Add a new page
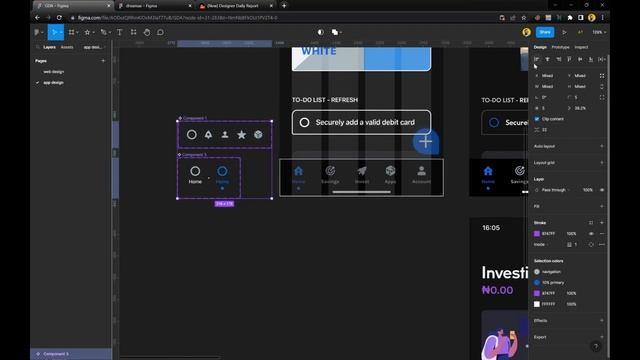Viewport: 640px width, 360px height. tap(103, 61)
